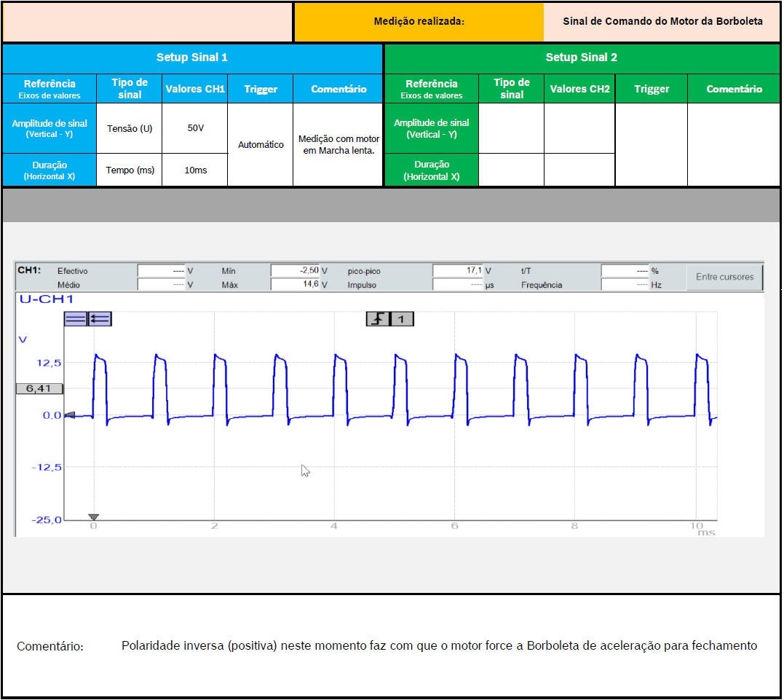Click the rising edge trigger icon

(x=378, y=318)
